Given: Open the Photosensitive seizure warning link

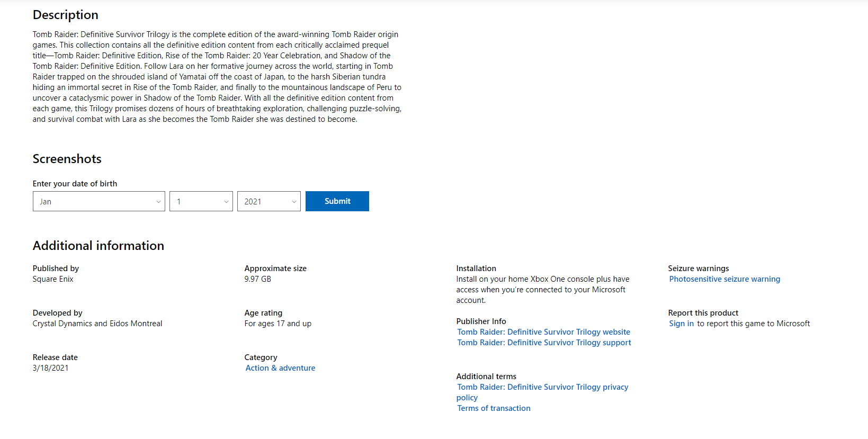Looking at the screenshot, I should 724,279.
